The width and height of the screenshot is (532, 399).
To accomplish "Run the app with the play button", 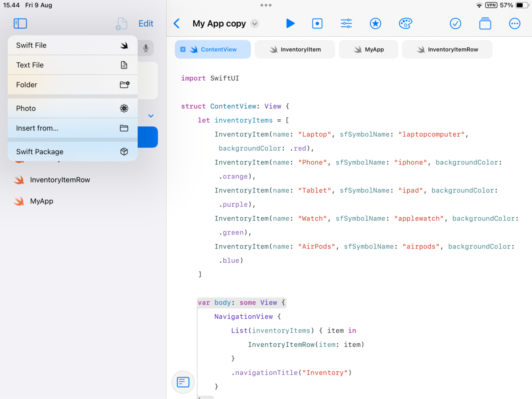I will coord(291,24).
